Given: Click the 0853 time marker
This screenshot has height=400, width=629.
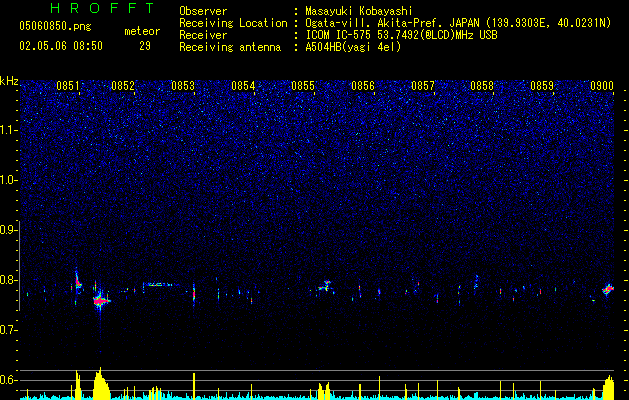Looking at the screenshot, I should (183, 86).
